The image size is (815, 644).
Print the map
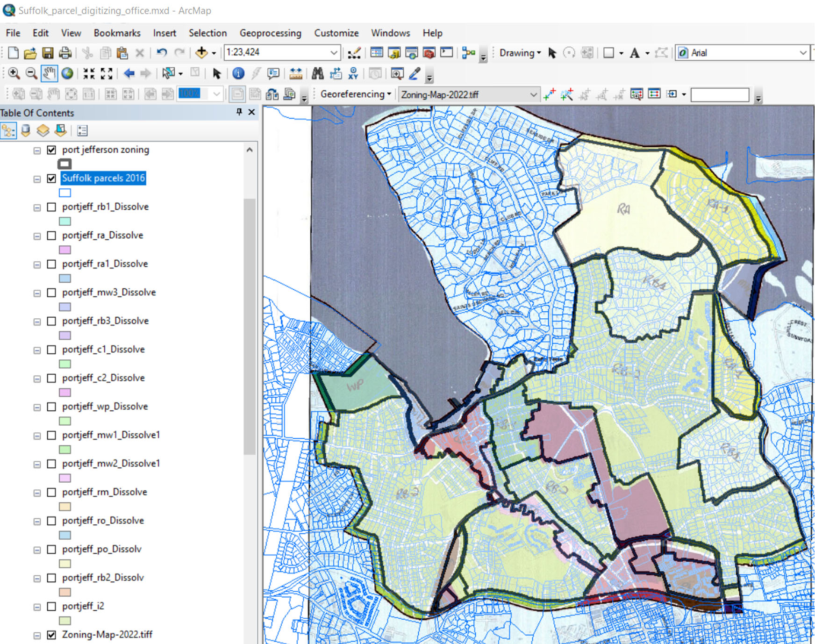(x=65, y=53)
